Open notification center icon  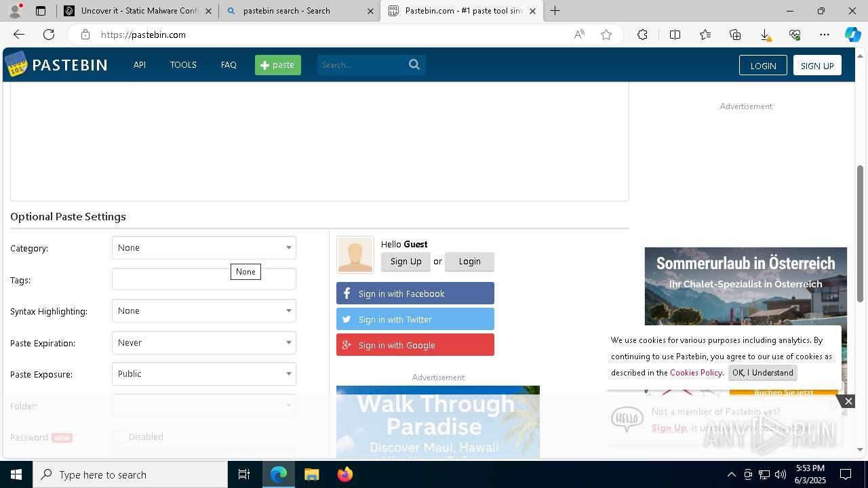[846, 474]
